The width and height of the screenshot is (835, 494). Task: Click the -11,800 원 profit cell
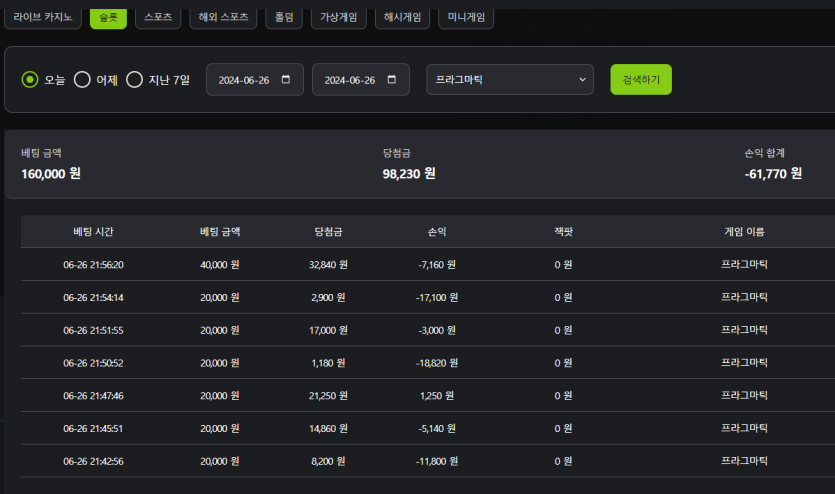437,462
